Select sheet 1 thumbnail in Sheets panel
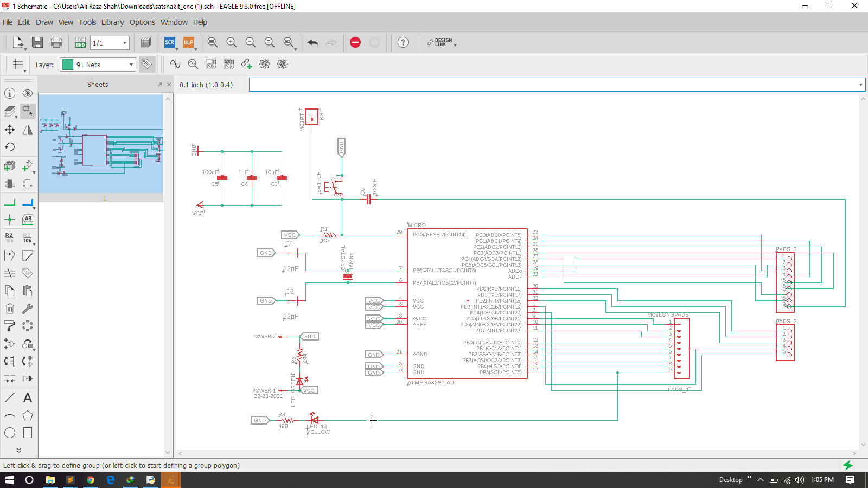Image resolution: width=868 pixels, height=488 pixels. [x=101, y=144]
